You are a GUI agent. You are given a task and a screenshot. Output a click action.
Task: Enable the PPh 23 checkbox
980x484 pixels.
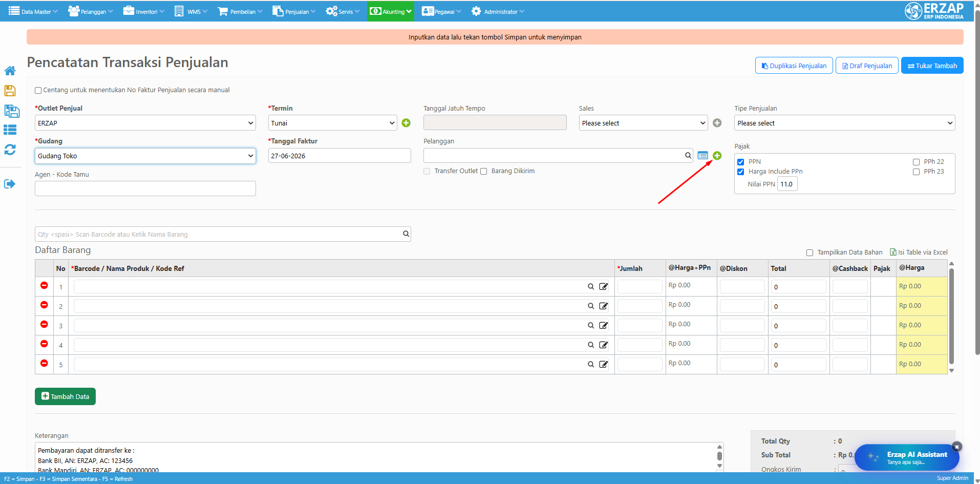[x=916, y=172]
